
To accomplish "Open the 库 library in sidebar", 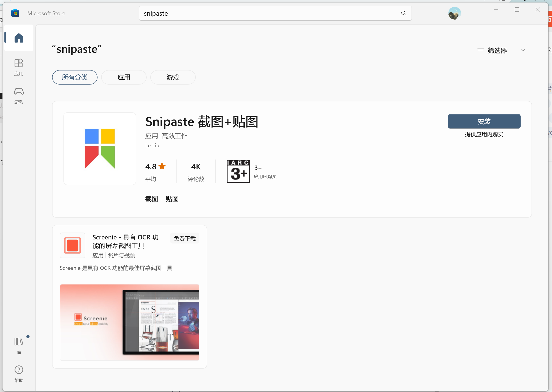I will 19,345.
